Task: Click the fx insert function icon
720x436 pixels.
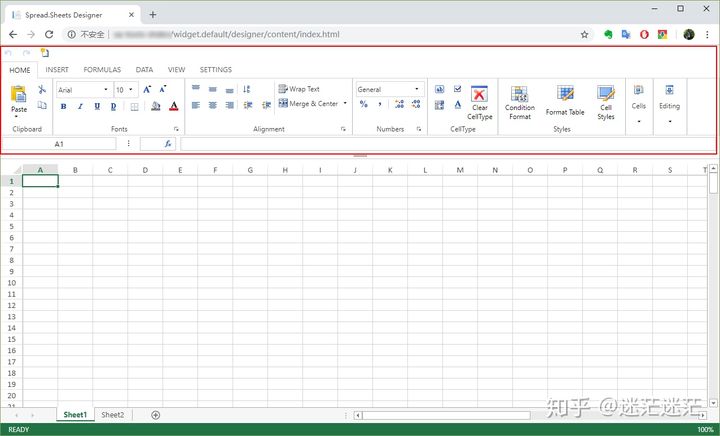Action: [x=168, y=144]
